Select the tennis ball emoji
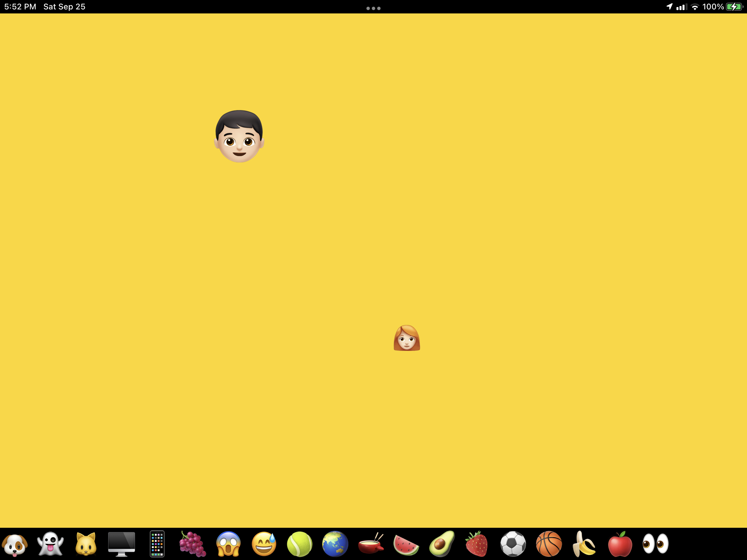Screen dimensions: 747x560 click(300, 544)
